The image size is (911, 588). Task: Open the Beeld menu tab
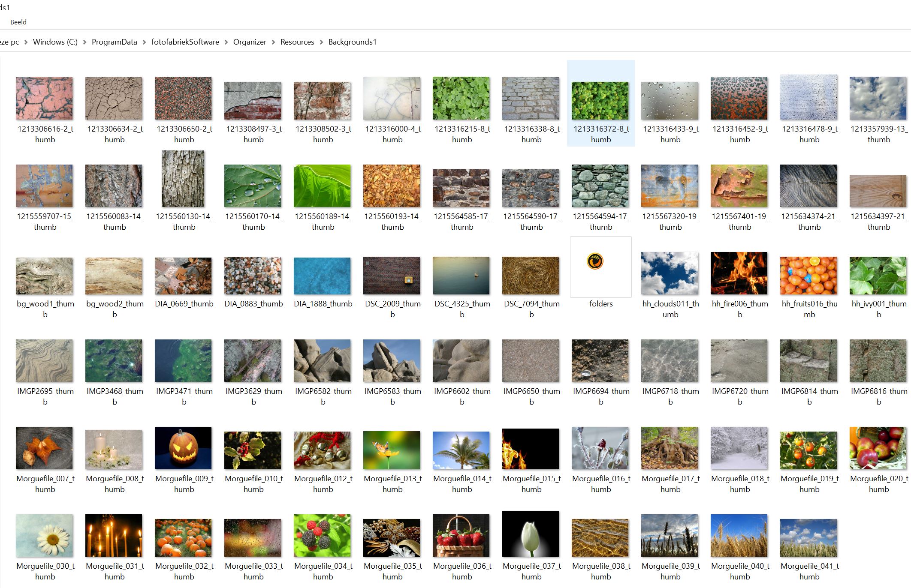coord(18,22)
